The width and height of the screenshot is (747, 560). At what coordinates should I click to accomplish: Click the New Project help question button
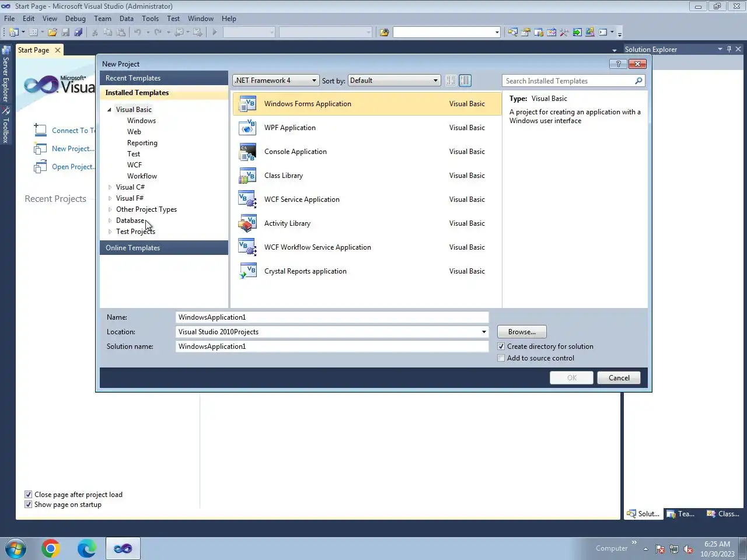[617, 64]
